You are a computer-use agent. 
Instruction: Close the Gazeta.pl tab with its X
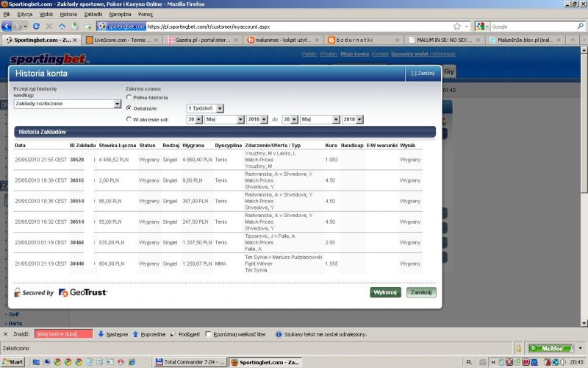(x=236, y=40)
